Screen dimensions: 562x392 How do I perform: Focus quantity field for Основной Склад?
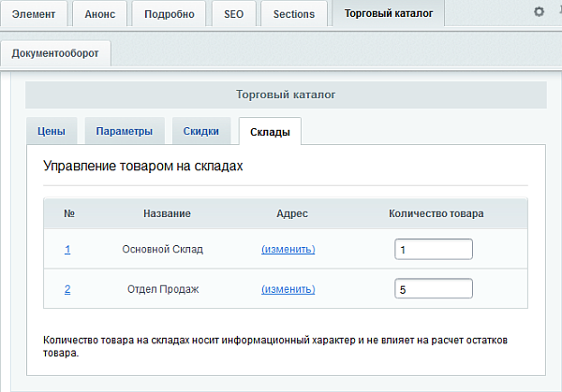click(433, 250)
